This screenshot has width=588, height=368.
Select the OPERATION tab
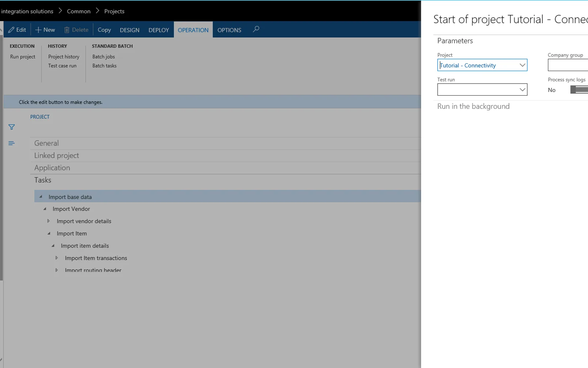(x=193, y=30)
